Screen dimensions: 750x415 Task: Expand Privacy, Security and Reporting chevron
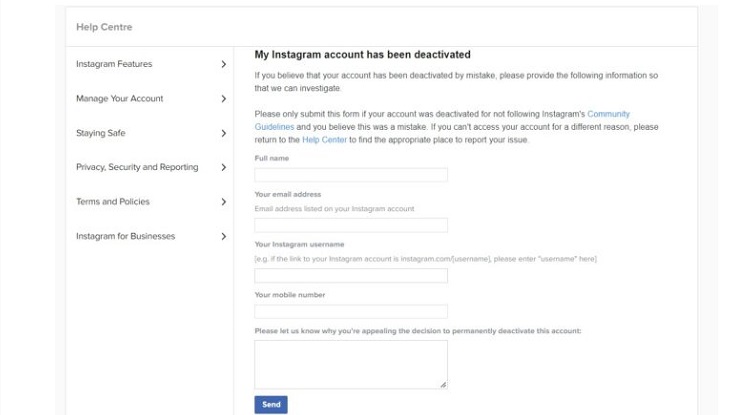pos(223,167)
